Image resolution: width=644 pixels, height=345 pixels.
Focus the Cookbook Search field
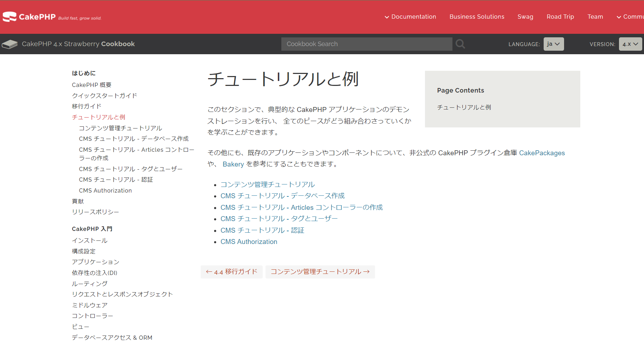(367, 44)
